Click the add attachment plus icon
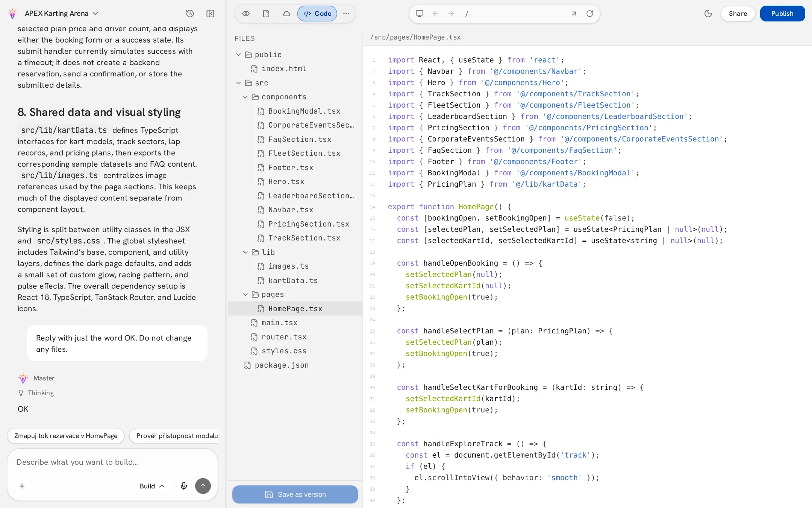This screenshot has width=812, height=508. click(x=22, y=486)
